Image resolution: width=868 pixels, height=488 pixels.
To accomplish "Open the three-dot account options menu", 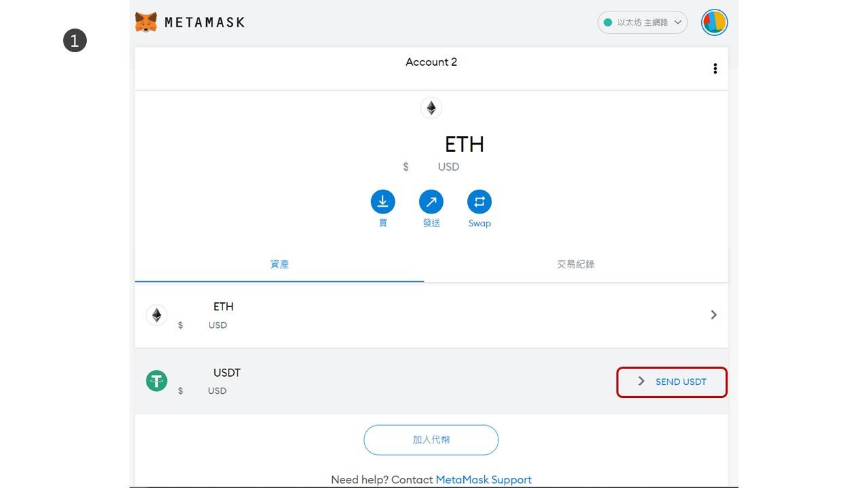I will 715,68.
